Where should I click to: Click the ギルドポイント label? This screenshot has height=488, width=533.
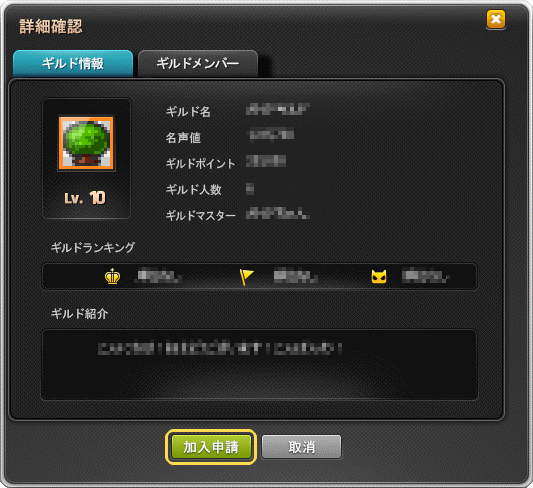click(201, 164)
